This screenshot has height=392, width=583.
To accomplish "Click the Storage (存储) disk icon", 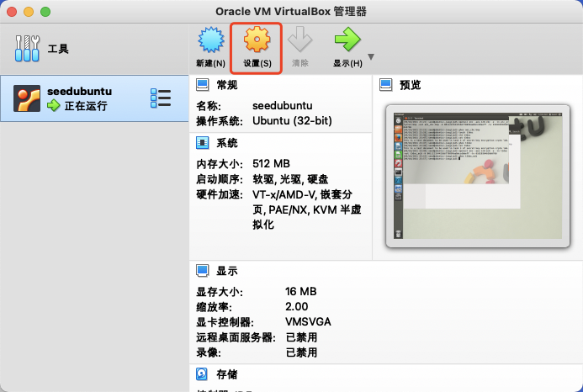I will [x=202, y=374].
